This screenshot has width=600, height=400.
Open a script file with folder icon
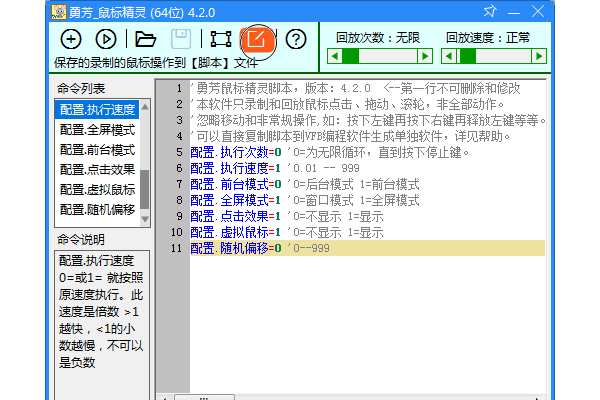(145, 39)
